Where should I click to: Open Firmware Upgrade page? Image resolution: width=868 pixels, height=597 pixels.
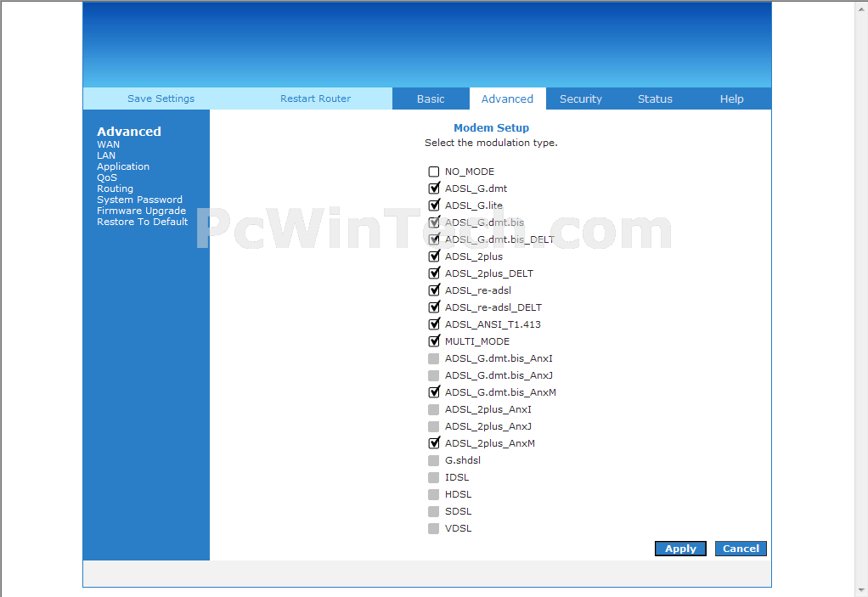click(x=141, y=211)
